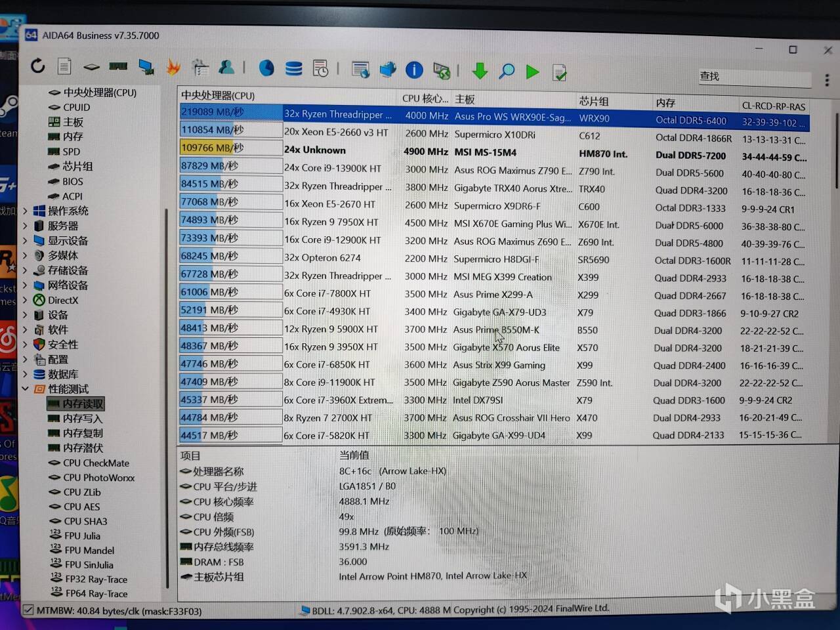This screenshot has height=630, width=840.
Task: Sort by the CL-RCD-RP-RAS column header
Action: pos(774,106)
